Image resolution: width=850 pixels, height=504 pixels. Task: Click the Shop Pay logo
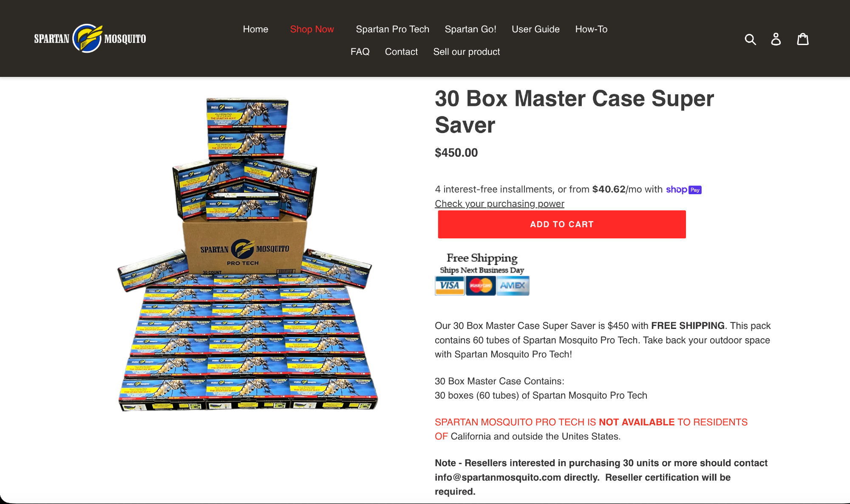click(683, 190)
